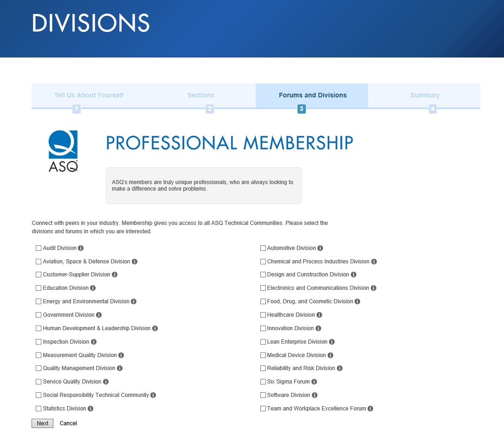Click Medical Device Division info icon
The image size is (504, 435).
click(330, 355)
